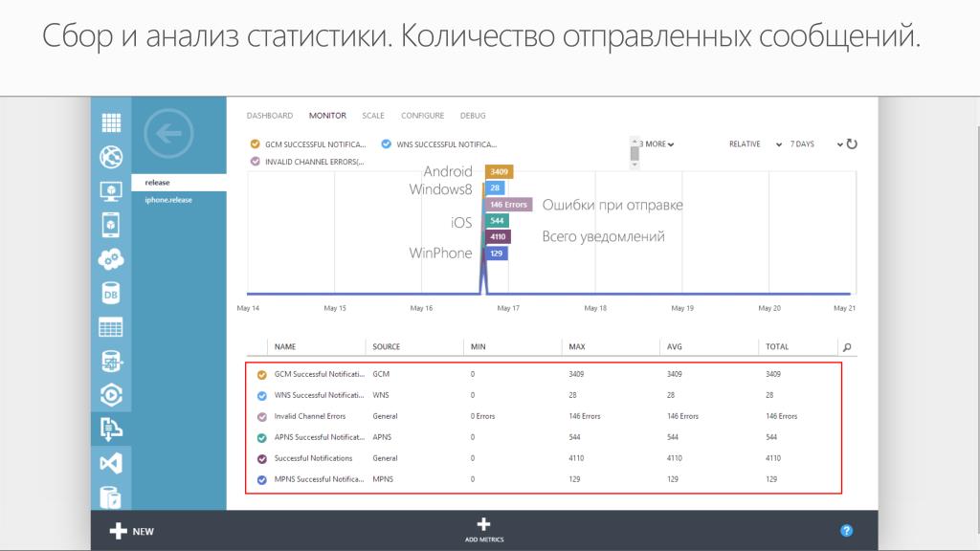980x551 pixels.
Task: Open SQL Databases DB icon in sidebar
Action: pos(111,294)
